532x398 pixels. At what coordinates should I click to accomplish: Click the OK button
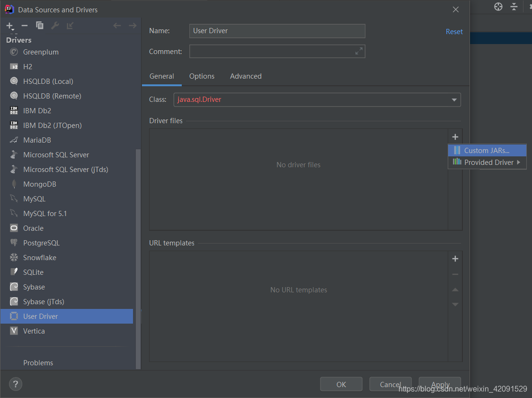[341, 384]
